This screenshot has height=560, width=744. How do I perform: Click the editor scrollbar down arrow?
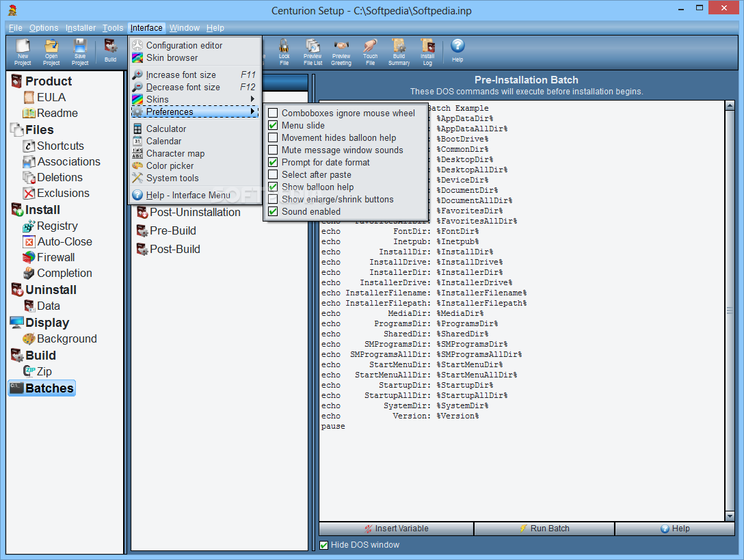pos(730,516)
